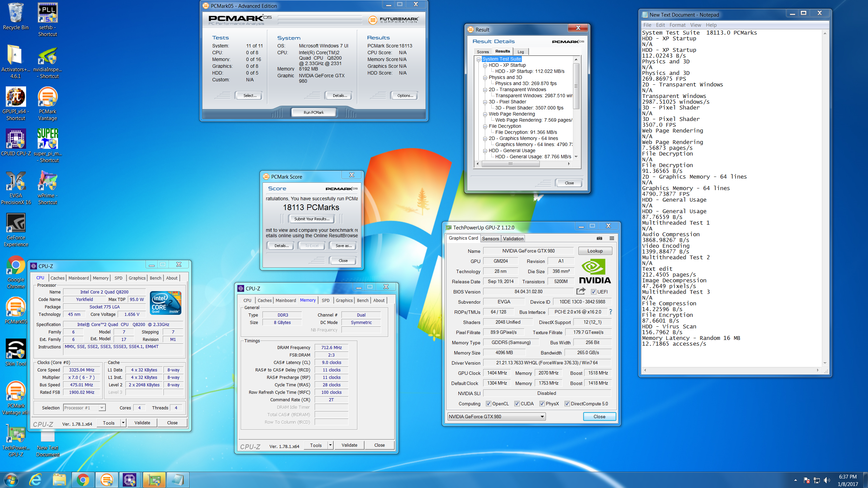Click Save as... in PCMark Score dialog

point(343,246)
